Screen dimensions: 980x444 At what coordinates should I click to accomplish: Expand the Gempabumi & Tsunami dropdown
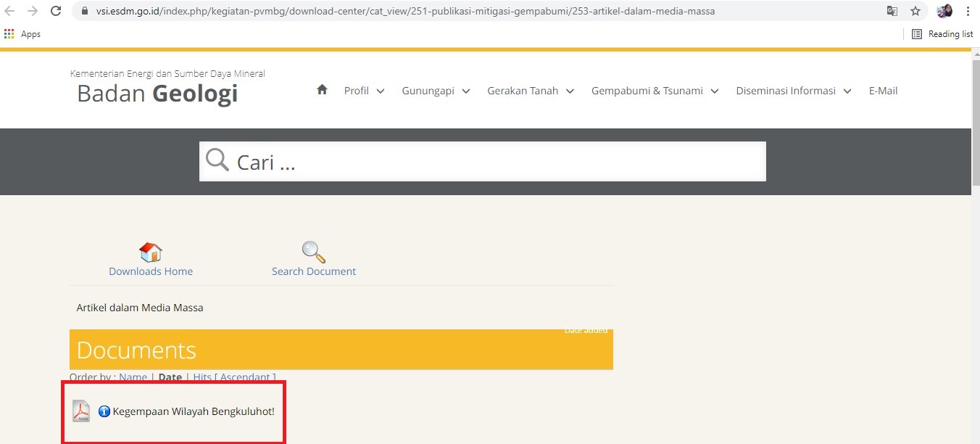[x=655, y=91]
